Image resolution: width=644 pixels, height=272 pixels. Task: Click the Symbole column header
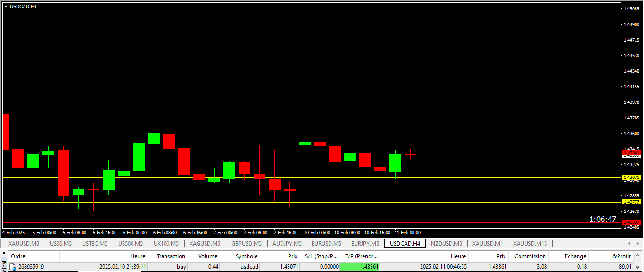[x=246, y=256]
